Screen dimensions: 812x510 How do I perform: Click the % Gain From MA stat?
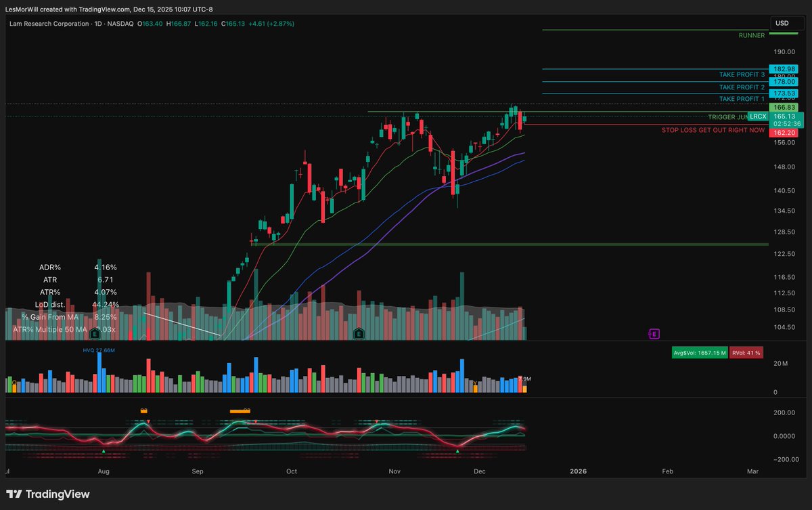point(70,316)
